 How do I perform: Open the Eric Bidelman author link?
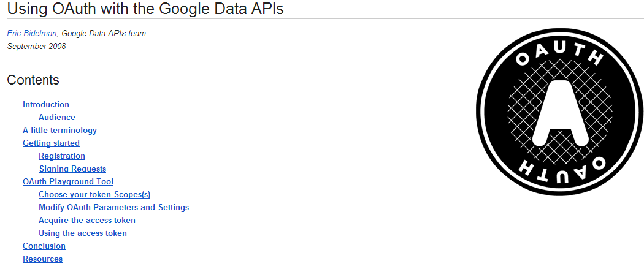pos(32,34)
